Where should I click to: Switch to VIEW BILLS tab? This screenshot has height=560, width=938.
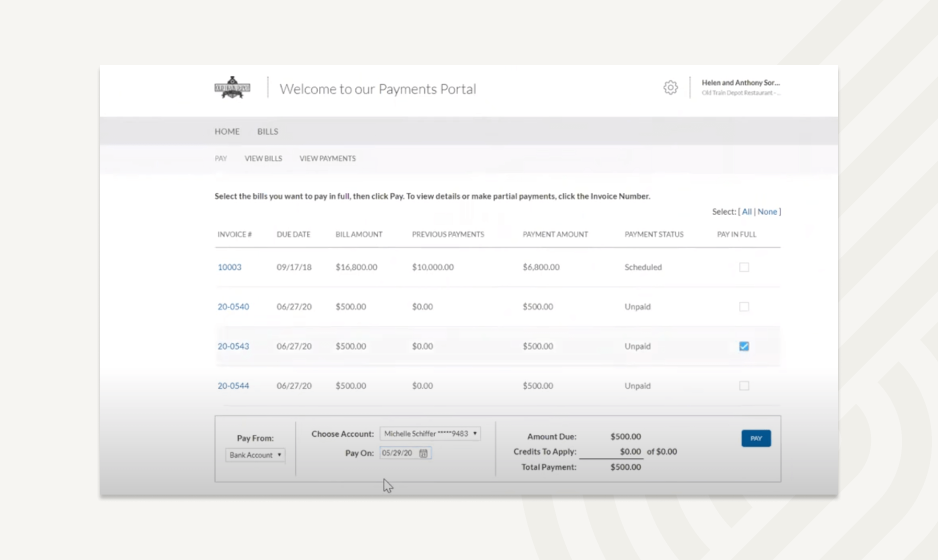click(x=263, y=158)
